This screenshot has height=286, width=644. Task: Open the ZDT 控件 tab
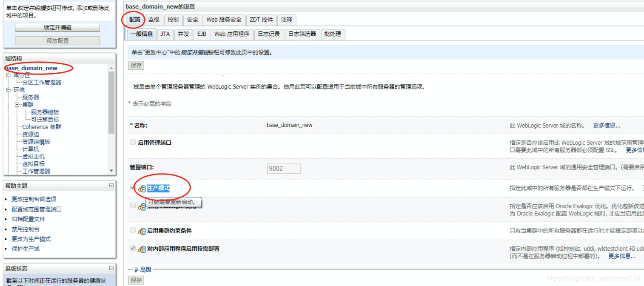point(261,20)
